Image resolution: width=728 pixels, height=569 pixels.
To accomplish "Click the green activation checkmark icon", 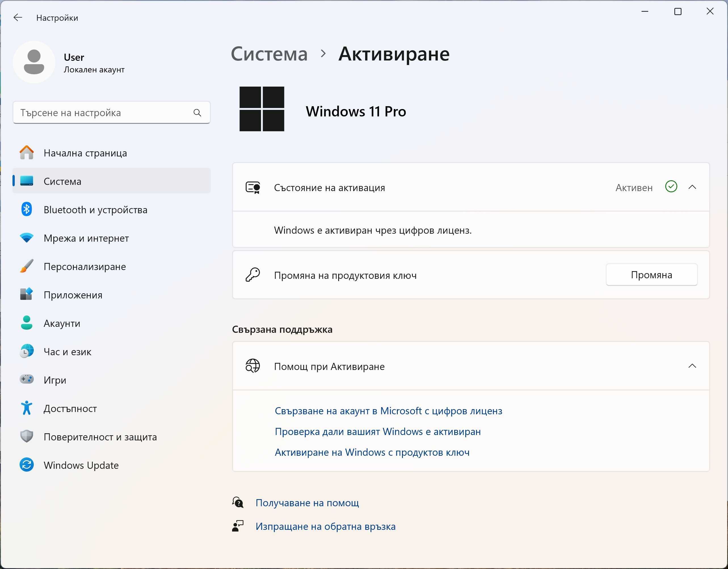I will [671, 187].
